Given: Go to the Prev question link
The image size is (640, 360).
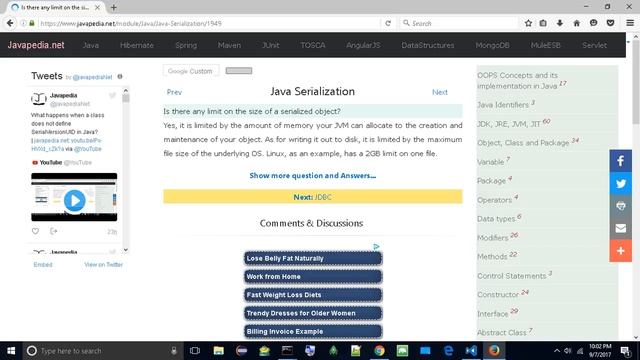Looking at the screenshot, I should 174,92.
